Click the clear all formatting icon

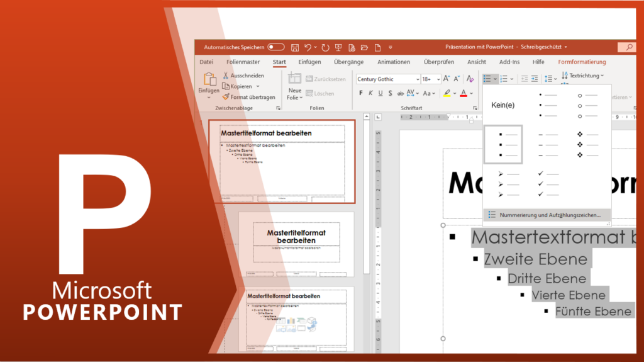(x=470, y=79)
